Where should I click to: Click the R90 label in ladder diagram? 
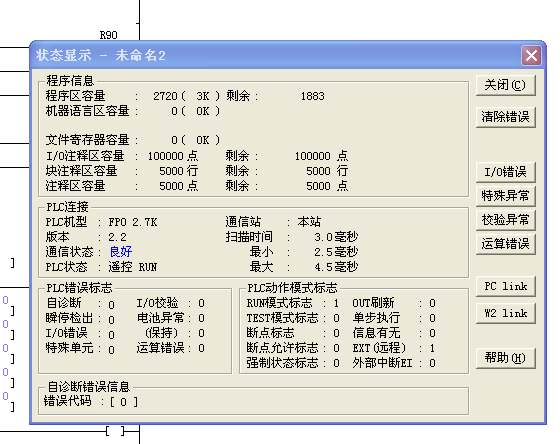(109, 35)
